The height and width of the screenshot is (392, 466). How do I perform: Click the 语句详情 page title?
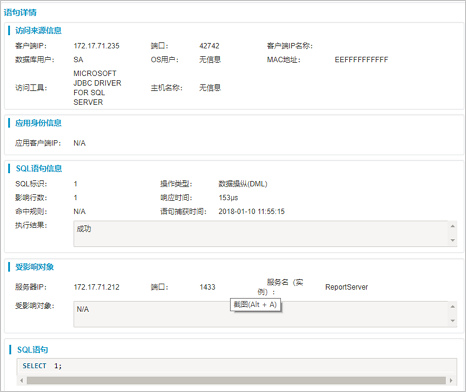pyautogui.click(x=20, y=13)
